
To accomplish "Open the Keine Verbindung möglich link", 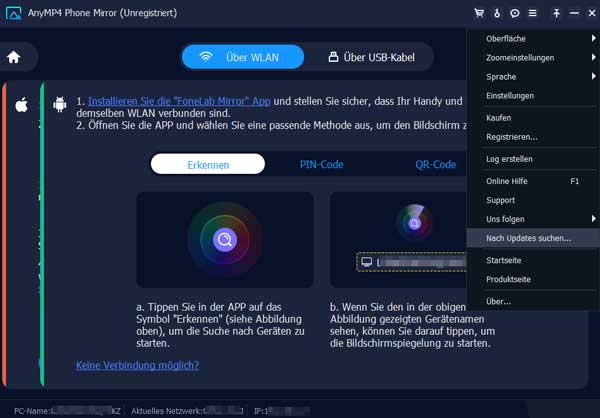I will click(x=137, y=365).
